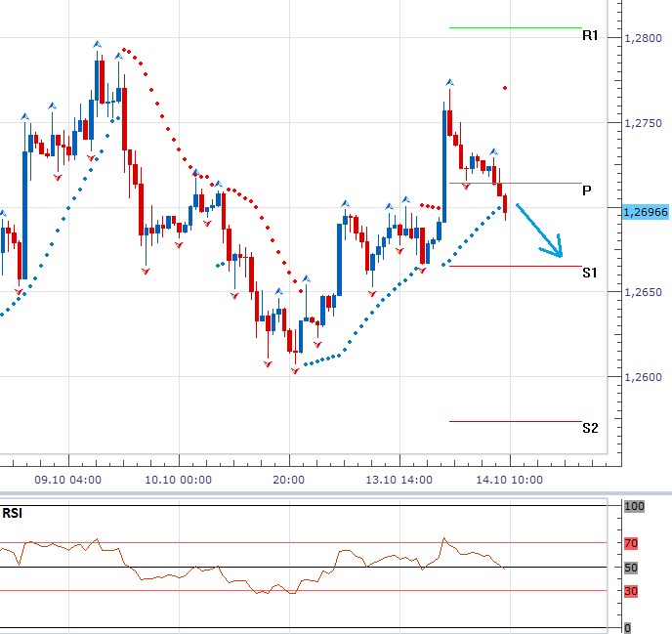The image size is (672, 634).
Task: Select the S2 support label
Action: (x=590, y=428)
